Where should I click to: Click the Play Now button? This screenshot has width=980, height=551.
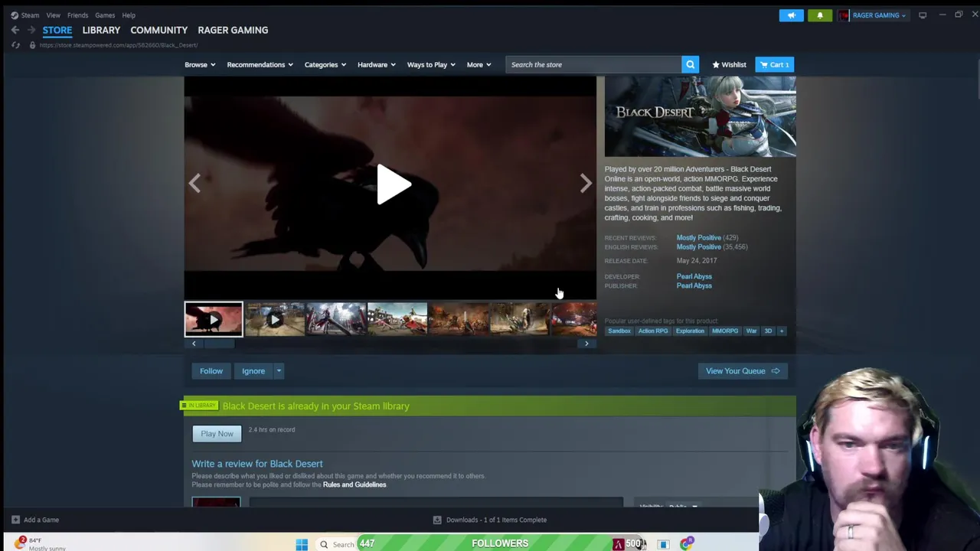coord(217,434)
